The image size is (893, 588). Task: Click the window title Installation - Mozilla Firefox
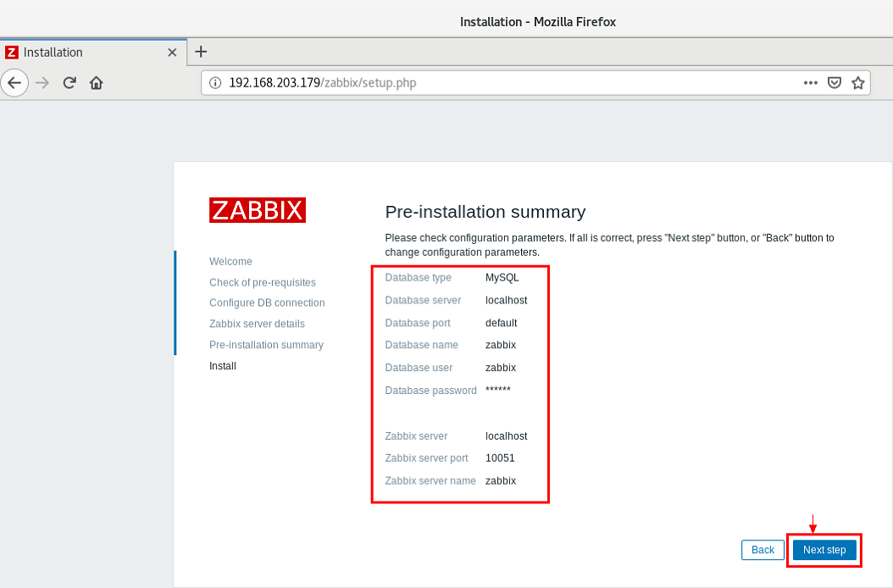click(x=538, y=22)
